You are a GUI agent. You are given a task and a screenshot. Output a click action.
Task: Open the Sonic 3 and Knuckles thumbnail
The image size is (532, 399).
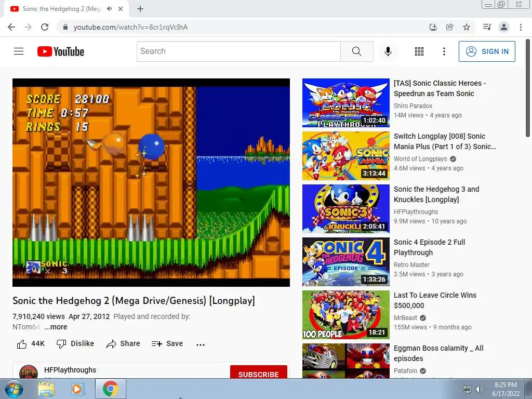[345, 209]
